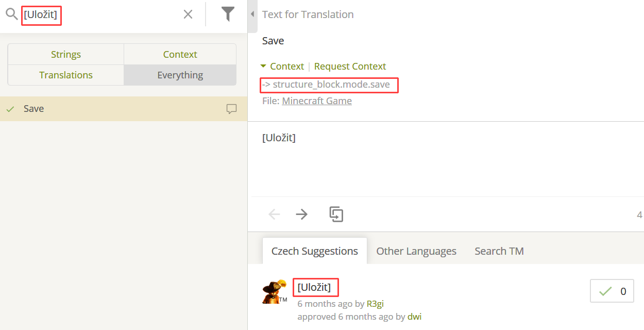This screenshot has width=644, height=330.
Task: Go to the next string arrow
Action: pos(302,214)
